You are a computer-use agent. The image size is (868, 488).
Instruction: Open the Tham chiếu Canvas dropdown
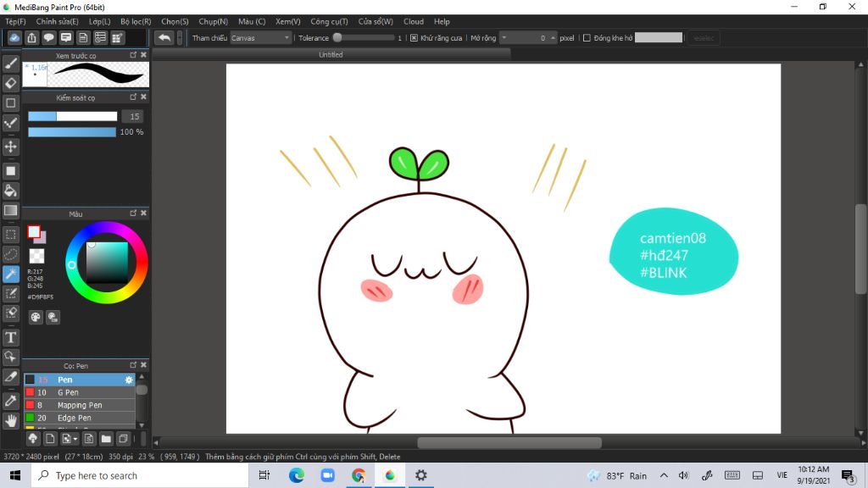click(x=260, y=38)
